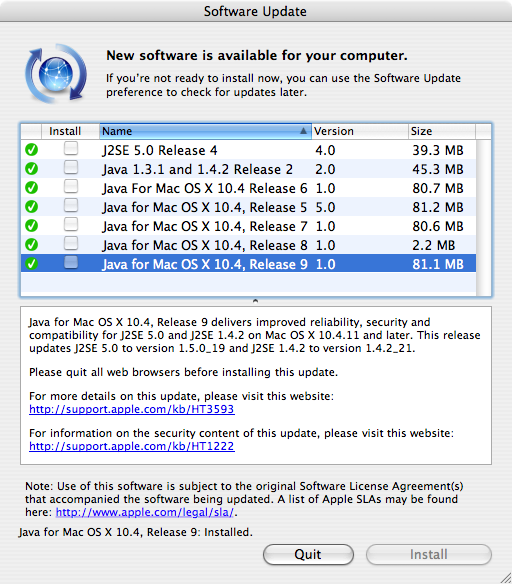
Task: Sort list by the Install column header
Action: tap(70, 131)
